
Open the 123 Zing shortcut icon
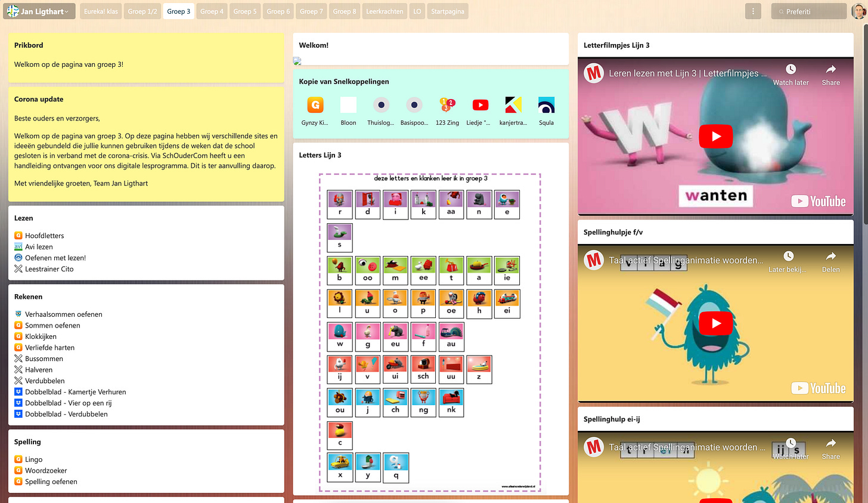point(447,105)
